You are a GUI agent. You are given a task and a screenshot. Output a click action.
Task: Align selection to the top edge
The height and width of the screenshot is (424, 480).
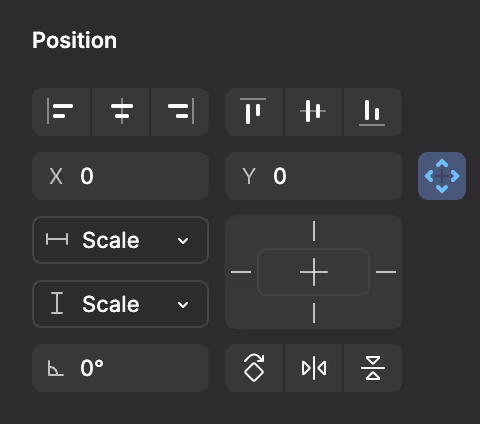click(254, 112)
